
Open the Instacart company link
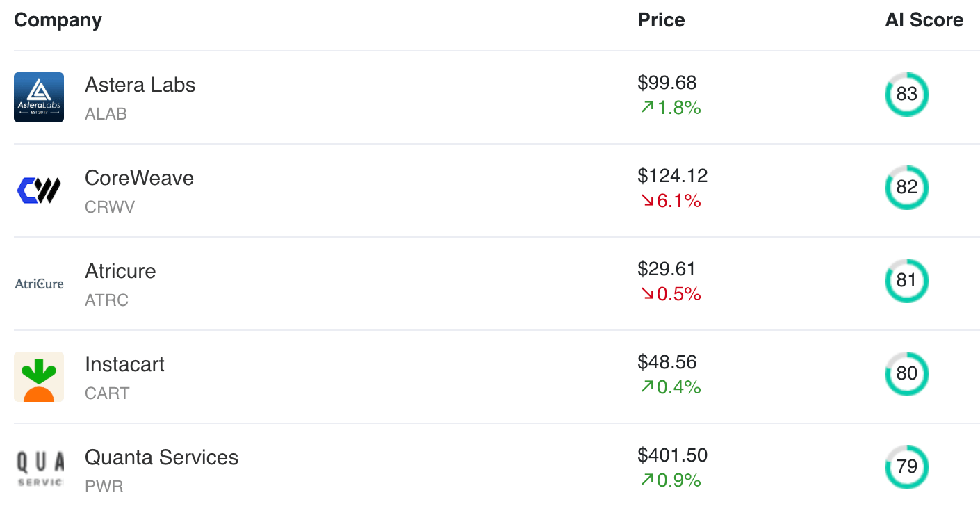coord(124,364)
